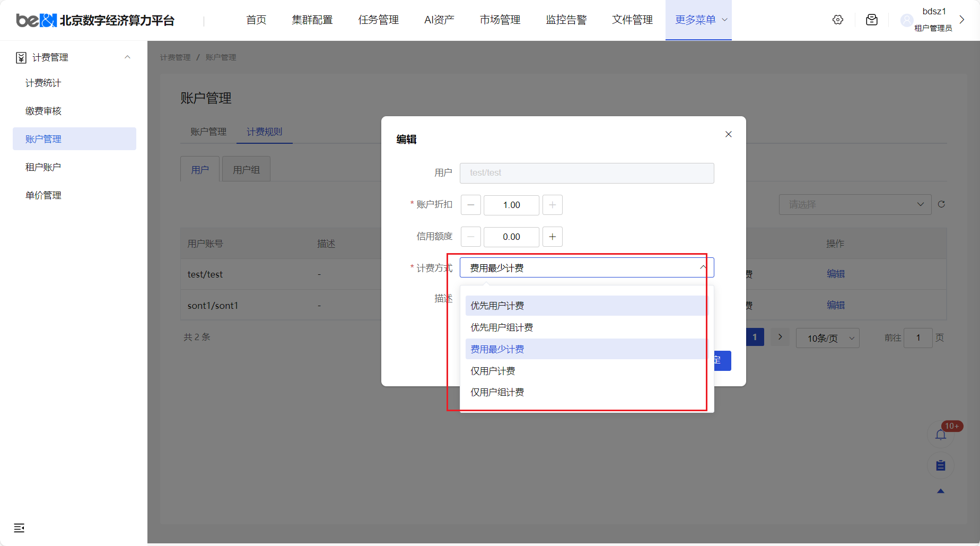The height and width of the screenshot is (546, 980).
Task: Collapse the 计费管理 sidebar group
Action: [x=127, y=57]
